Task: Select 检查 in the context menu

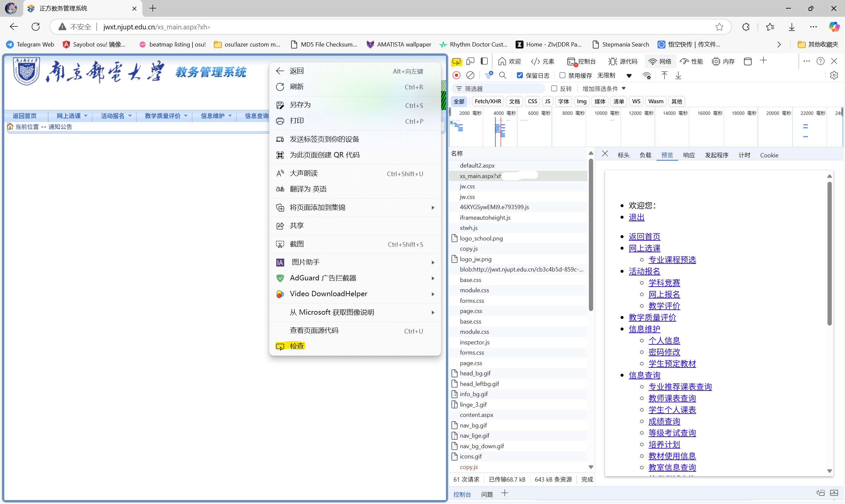Action: tap(297, 346)
